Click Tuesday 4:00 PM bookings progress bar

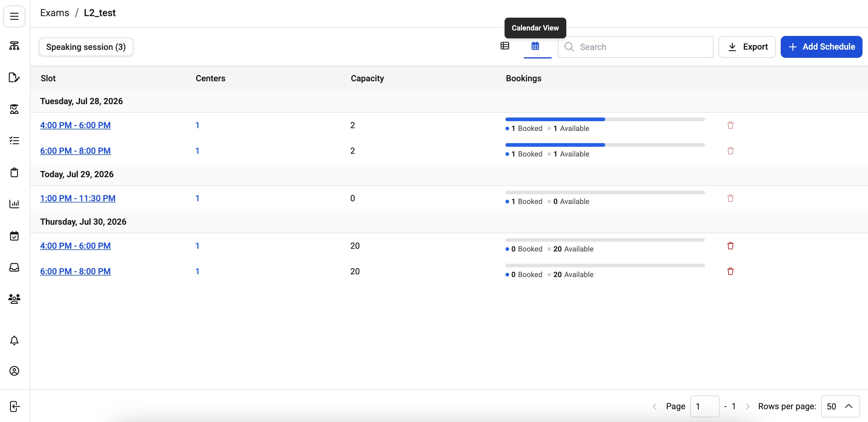point(605,119)
